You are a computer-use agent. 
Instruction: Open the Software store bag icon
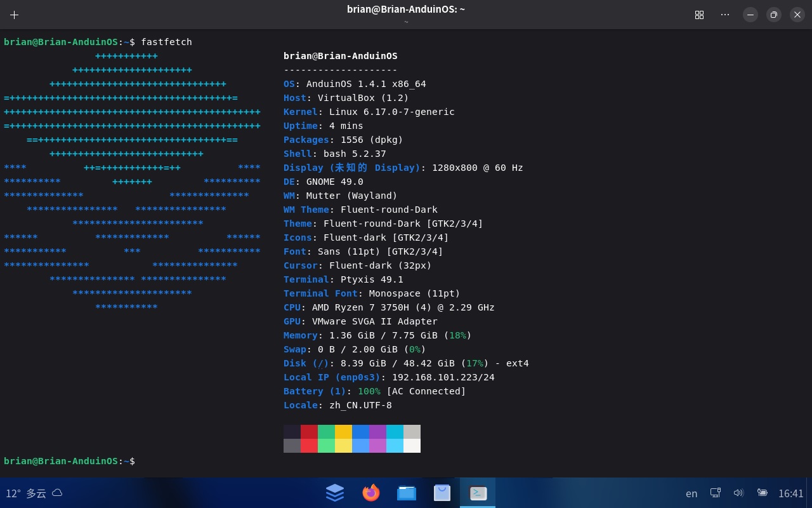click(x=442, y=493)
